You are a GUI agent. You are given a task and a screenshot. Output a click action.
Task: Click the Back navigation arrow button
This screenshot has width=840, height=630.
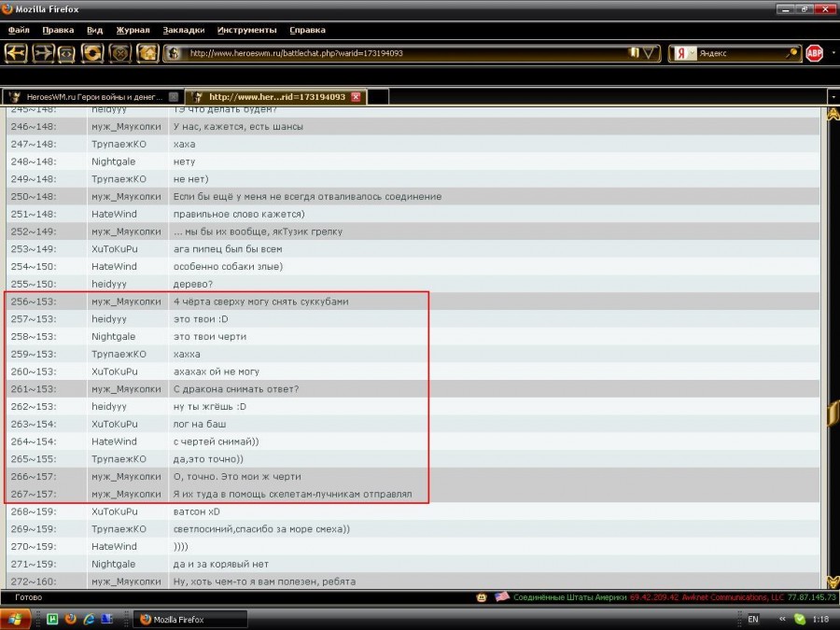coord(17,53)
